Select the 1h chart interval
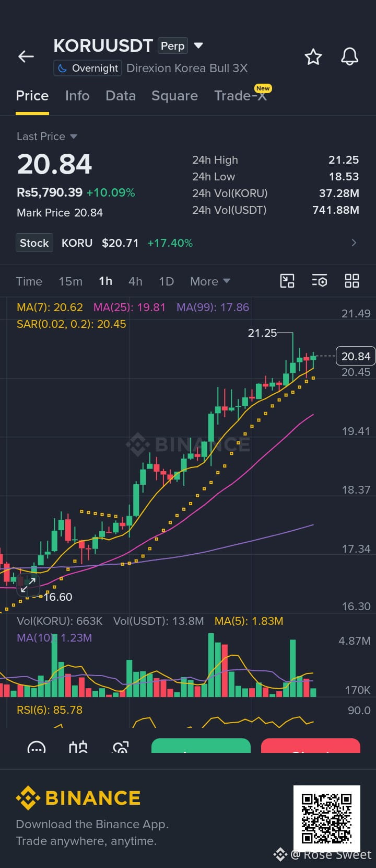376x868 pixels. [105, 281]
